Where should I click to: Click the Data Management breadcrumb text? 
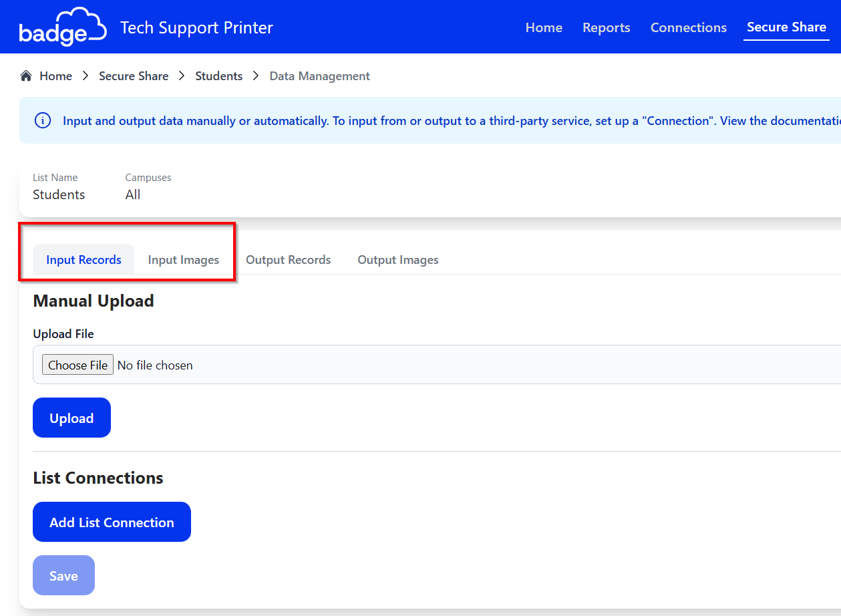click(319, 76)
